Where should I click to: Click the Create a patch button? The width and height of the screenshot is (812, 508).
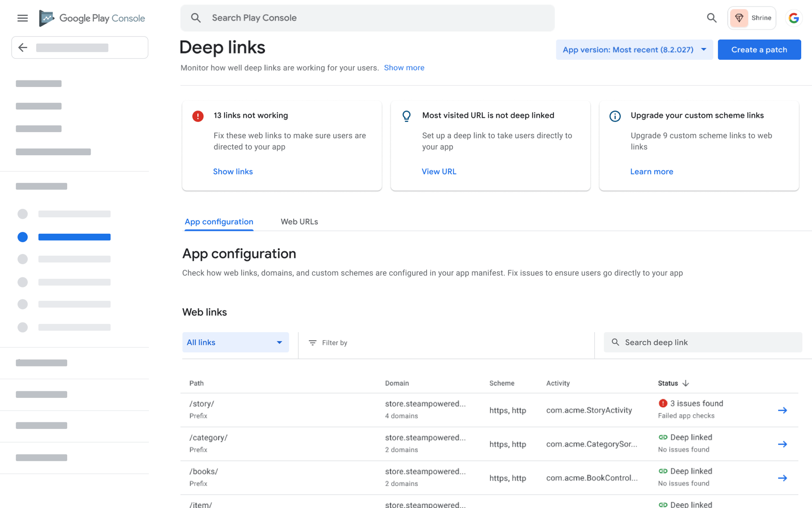click(759, 50)
